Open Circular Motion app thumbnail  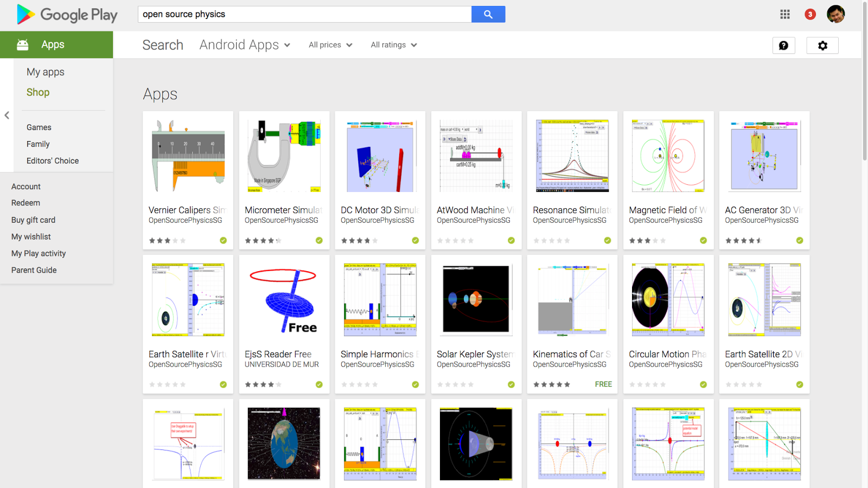click(x=668, y=300)
